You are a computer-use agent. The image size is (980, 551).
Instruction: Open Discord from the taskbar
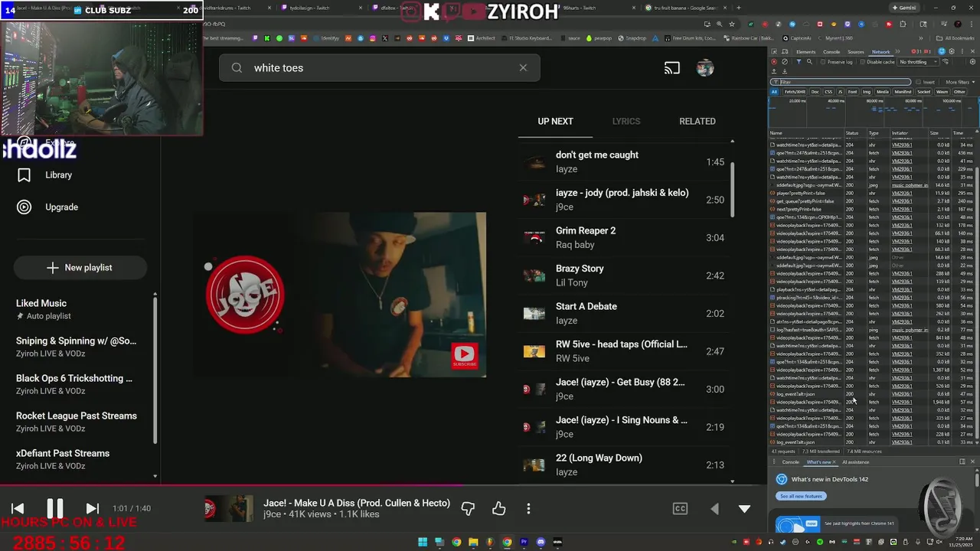(x=541, y=543)
